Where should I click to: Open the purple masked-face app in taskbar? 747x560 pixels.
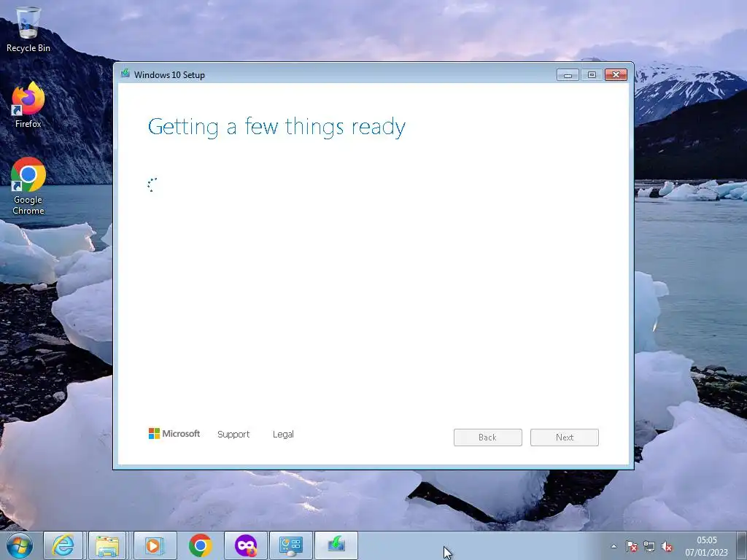click(245, 545)
